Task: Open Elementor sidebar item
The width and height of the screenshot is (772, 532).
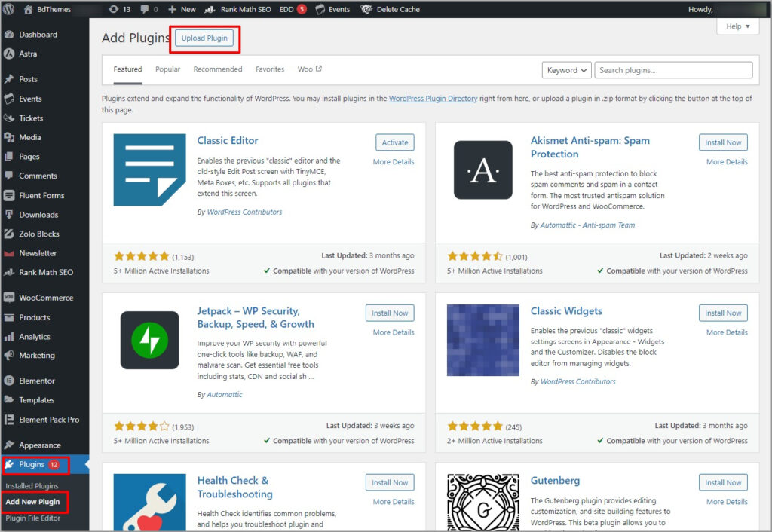Action: pyautogui.click(x=36, y=381)
